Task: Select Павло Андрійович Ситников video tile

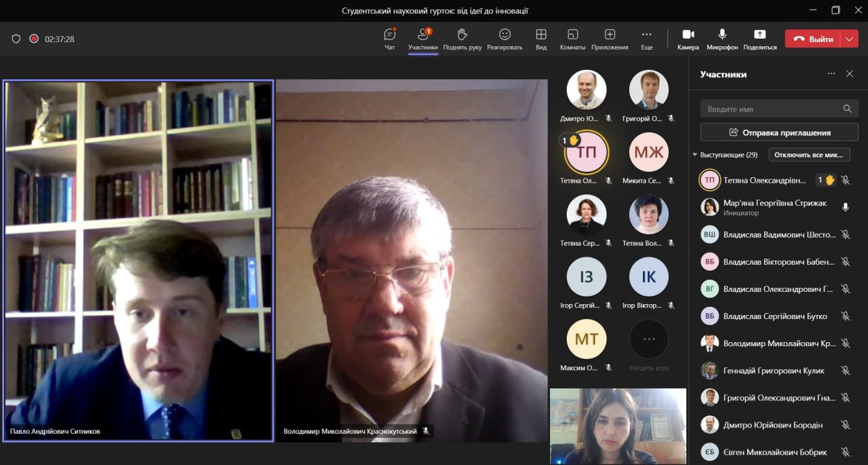Action: click(x=138, y=261)
